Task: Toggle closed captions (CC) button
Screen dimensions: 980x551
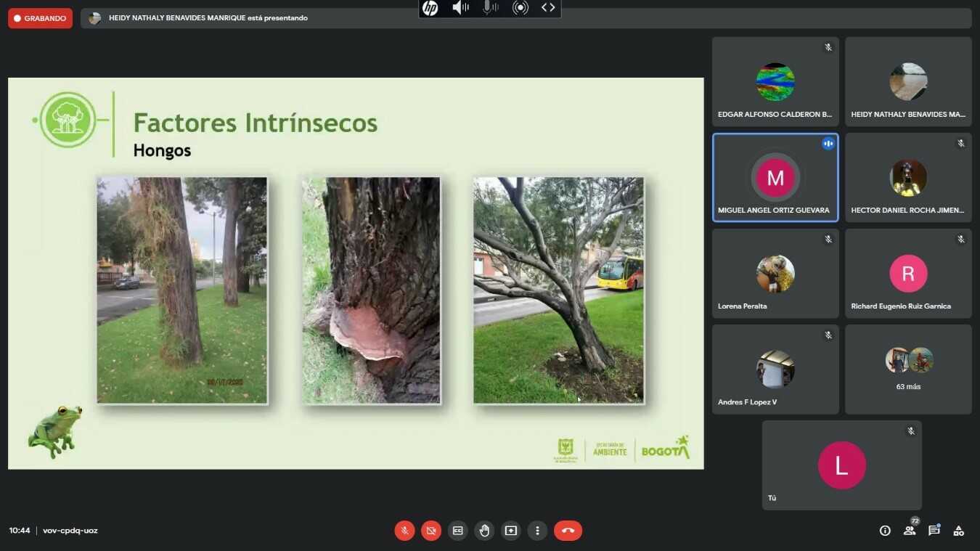Action: 457,531
